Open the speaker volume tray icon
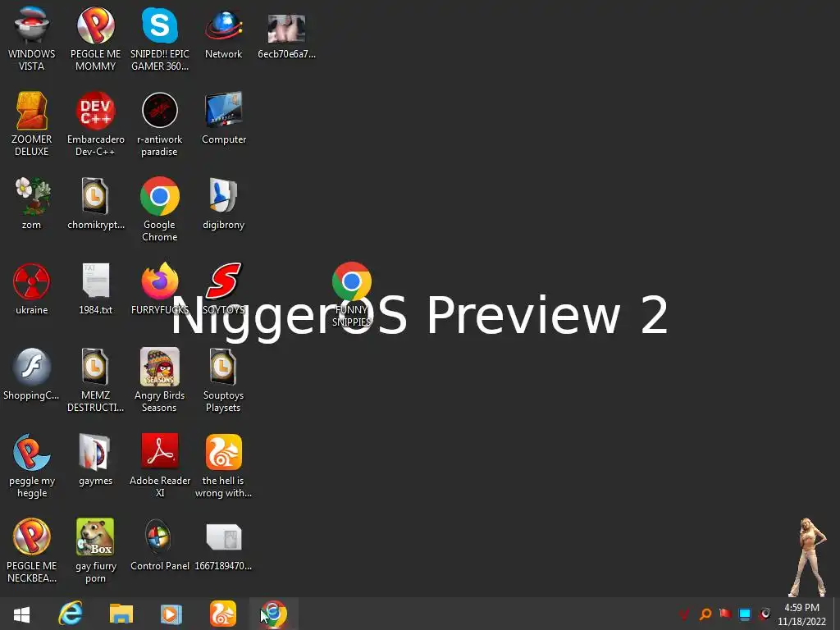The width and height of the screenshot is (840, 630). click(x=765, y=614)
